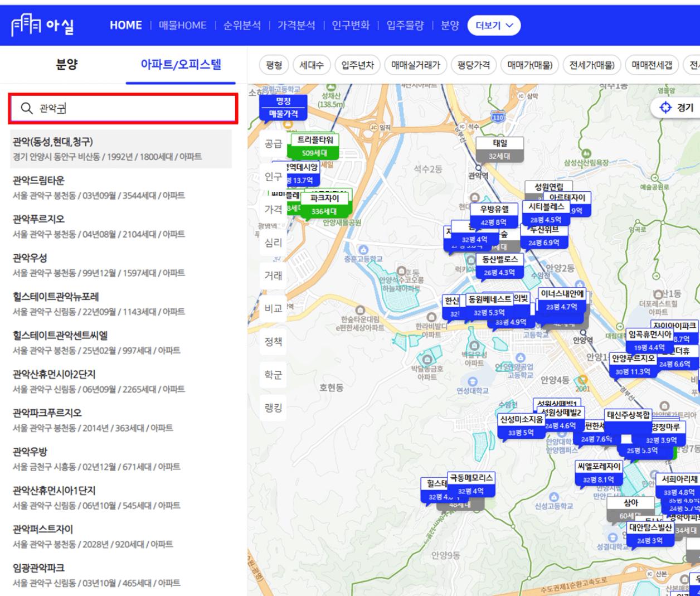Click the crosshair location icon beside 경기
This screenshot has width=700, height=596.
[665, 108]
